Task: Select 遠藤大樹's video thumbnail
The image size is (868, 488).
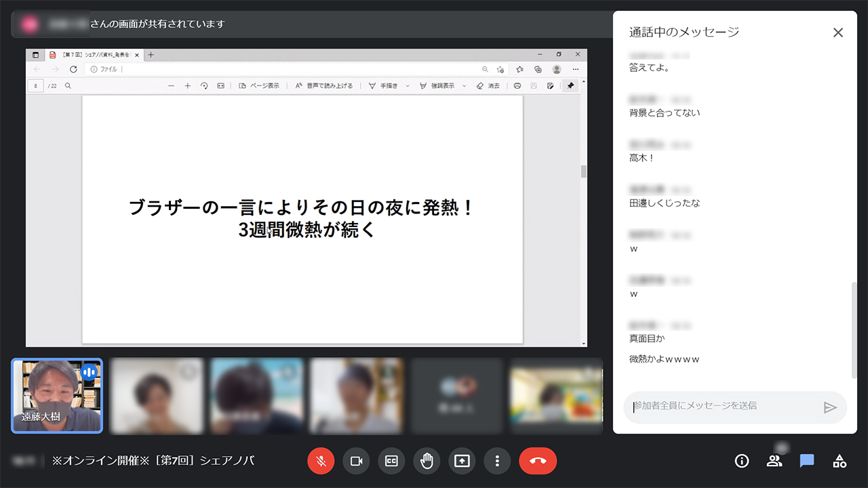Action: (57, 396)
